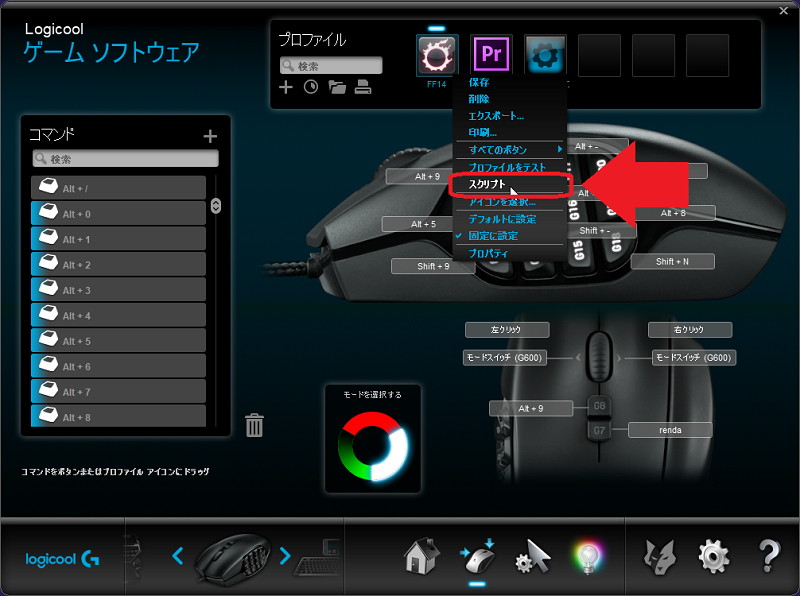Screen dimensions: 800x596
Task: Click the Shift + 9 assignment label
Action: (433, 266)
